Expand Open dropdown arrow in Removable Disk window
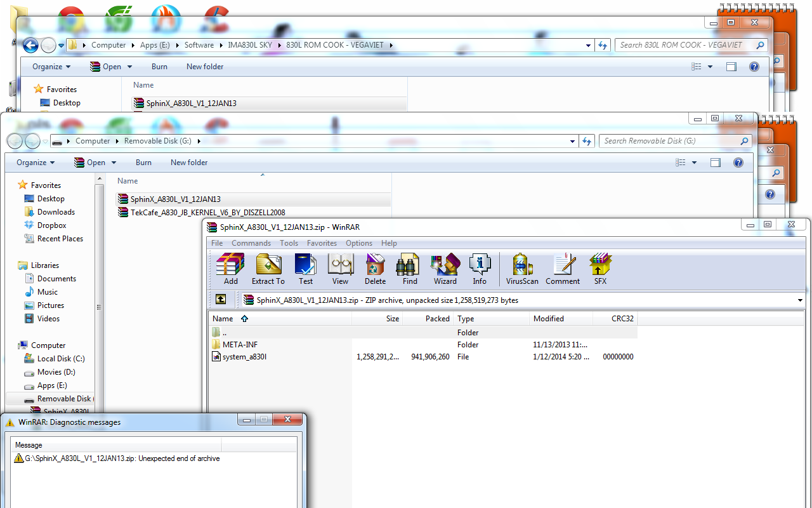The width and height of the screenshot is (812, 508). coord(114,163)
